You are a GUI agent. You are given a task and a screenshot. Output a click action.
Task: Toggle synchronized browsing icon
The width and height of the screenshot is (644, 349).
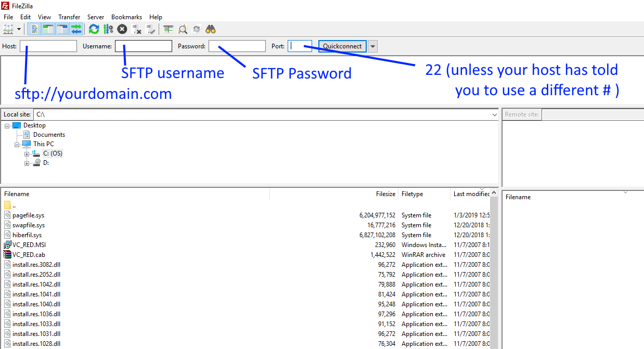pyautogui.click(x=197, y=29)
